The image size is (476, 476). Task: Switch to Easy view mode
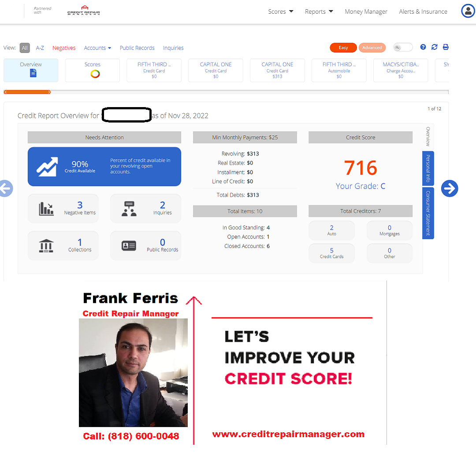(343, 48)
